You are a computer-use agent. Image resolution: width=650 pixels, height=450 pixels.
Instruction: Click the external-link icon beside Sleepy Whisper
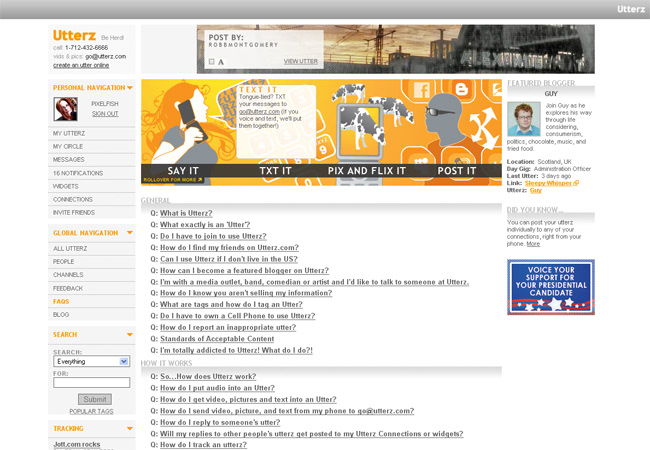click(576, 183)
